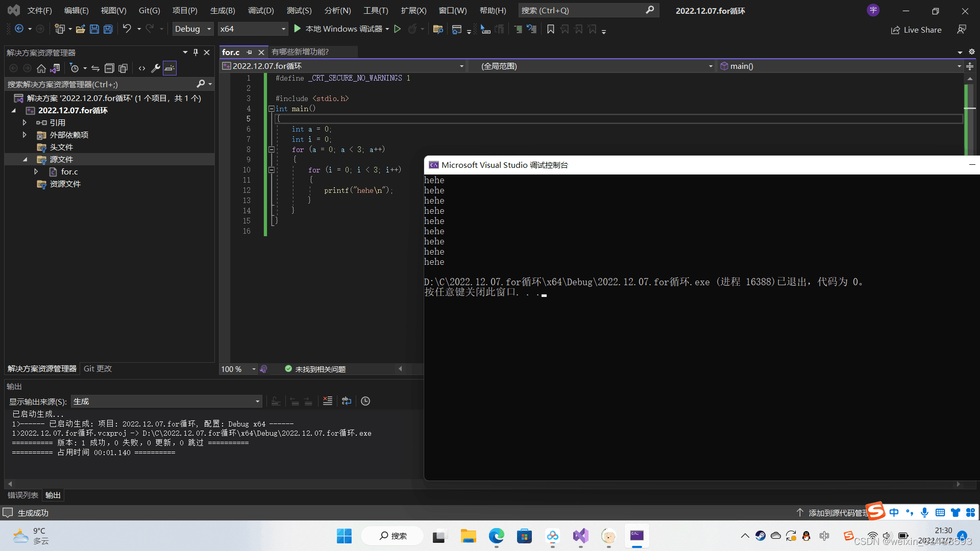Toggle the bookmark icon in toolbar
The image size is (980, 551).
click(x=550, y=29)
